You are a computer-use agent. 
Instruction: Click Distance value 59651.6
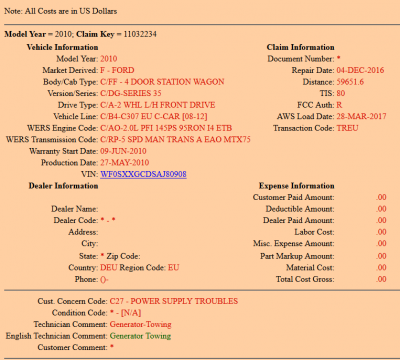point(350,82)
